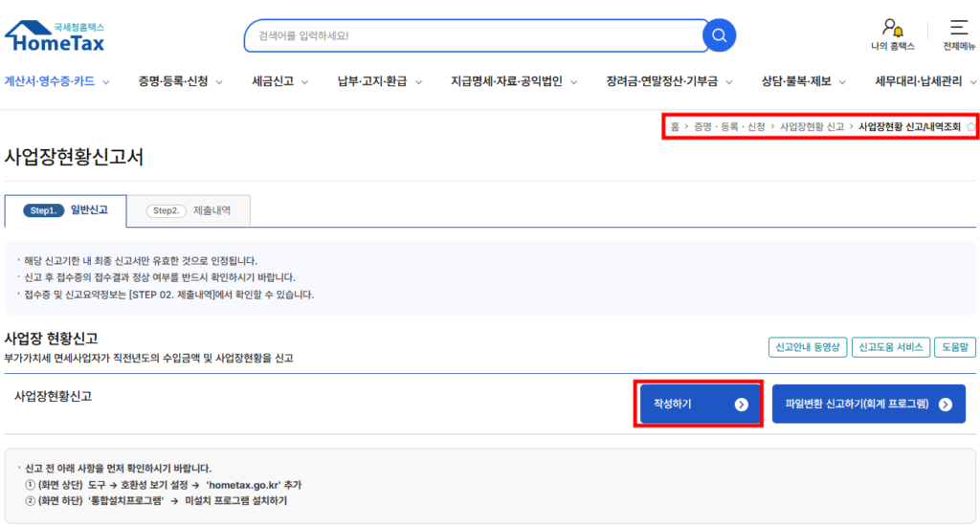Click the 도움말 button
The height and width of the screenshot is (526, 980).
coord(955,347)
